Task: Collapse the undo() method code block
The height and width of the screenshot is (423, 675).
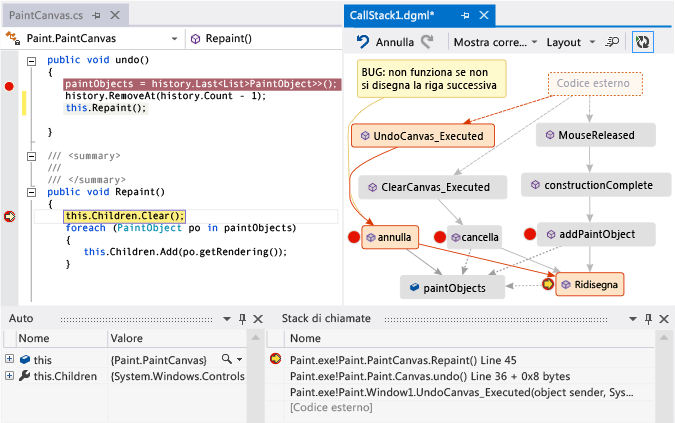Action: (x=31, y=60)
